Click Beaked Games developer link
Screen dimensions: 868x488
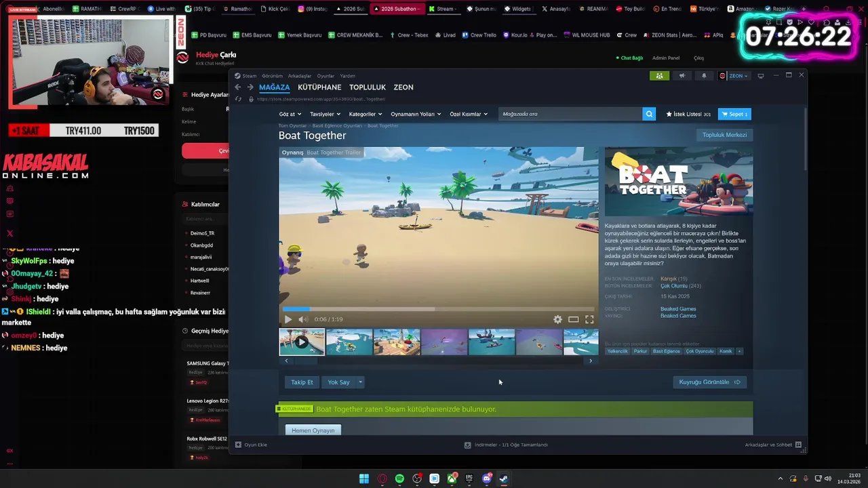pos(678,309)
